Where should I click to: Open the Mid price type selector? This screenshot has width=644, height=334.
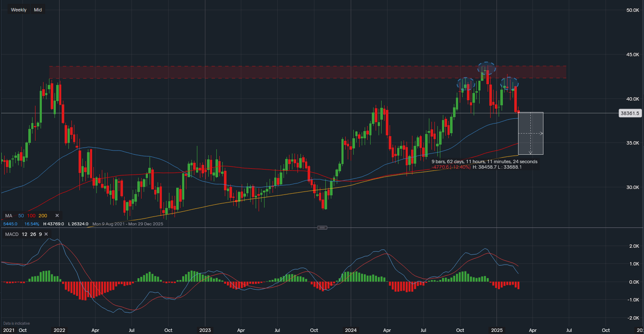pos(38,10)
